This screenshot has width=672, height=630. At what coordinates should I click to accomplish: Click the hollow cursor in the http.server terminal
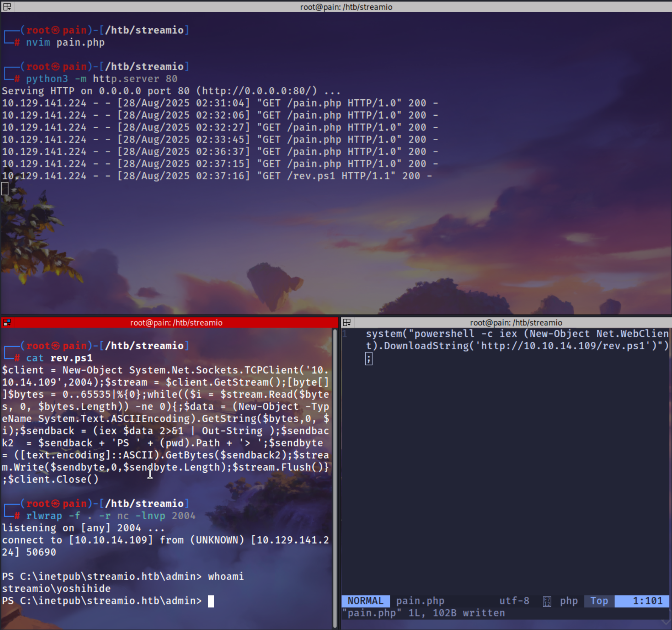pyautogui.click(x=5, y=189)
